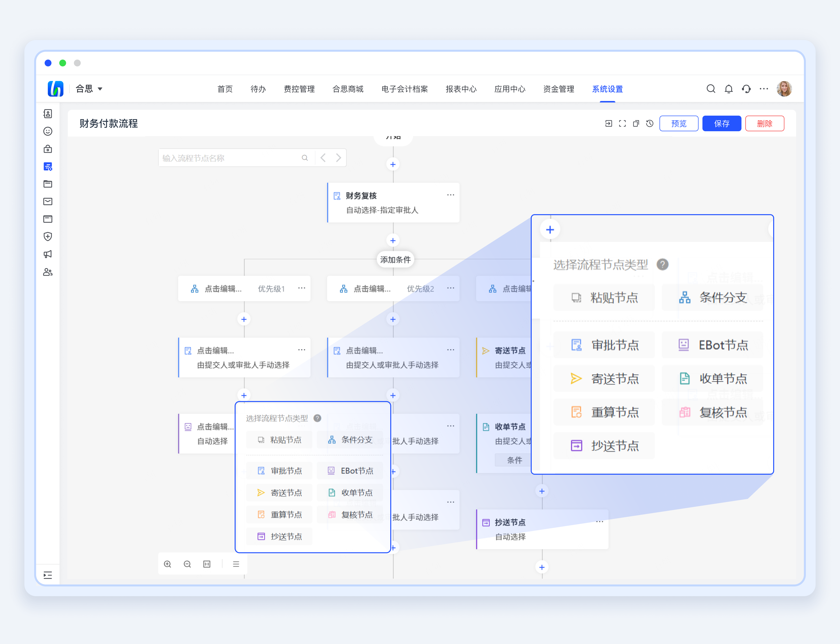Click the shield icon in left sidebar
The height and width of the screenshot is (644, 840).
[48, 237]
